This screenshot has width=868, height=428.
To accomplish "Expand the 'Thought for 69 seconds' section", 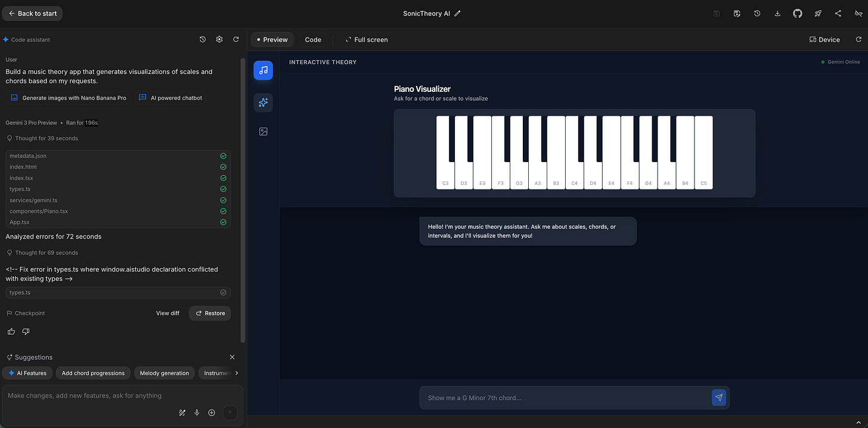I will pos(44,252).
